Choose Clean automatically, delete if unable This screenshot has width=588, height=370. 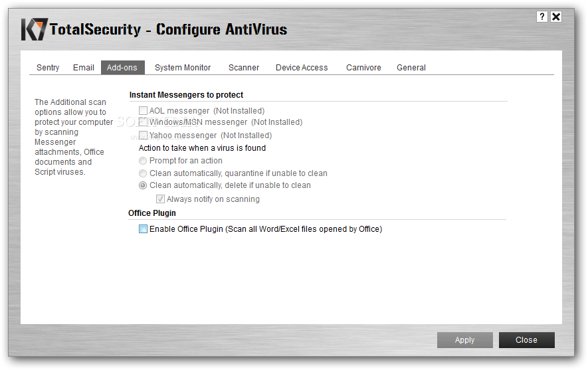coord(143,185)
